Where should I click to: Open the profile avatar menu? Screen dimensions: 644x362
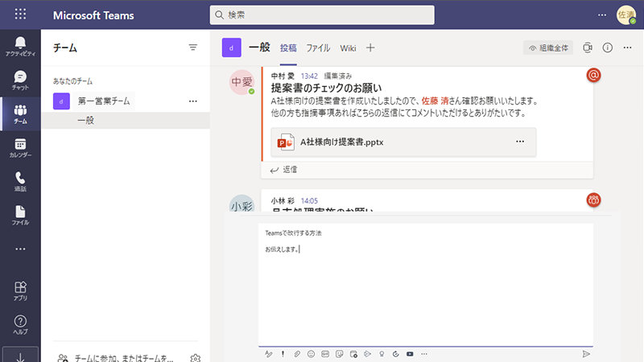tap(626, 14)
